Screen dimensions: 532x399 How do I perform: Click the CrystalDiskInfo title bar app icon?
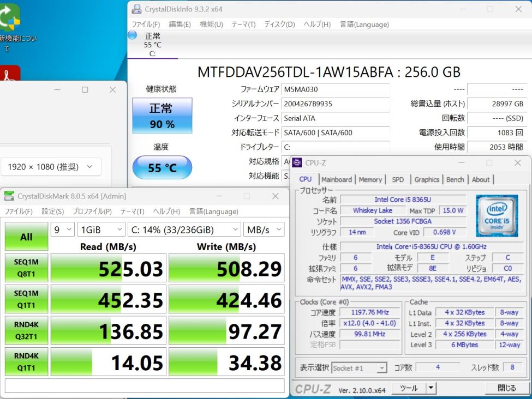[x=136, y=9]
